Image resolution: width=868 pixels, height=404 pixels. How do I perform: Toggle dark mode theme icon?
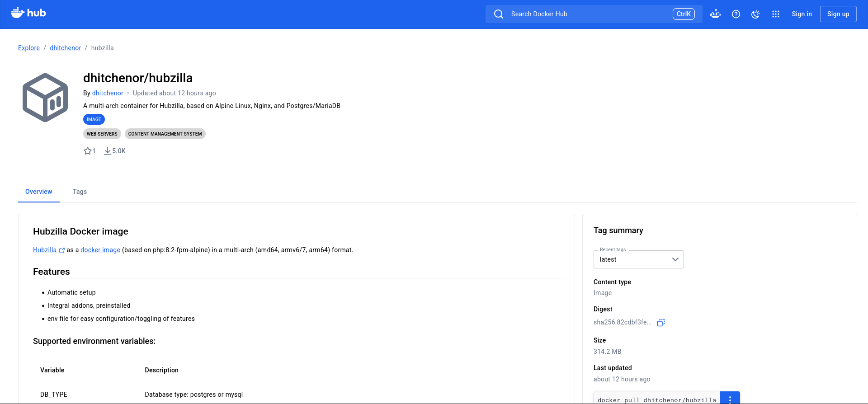(756, 14)
